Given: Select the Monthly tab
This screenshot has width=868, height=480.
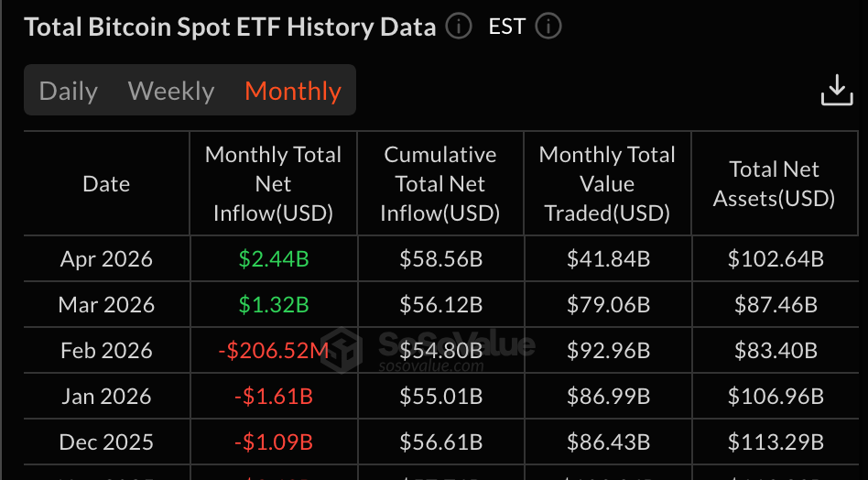Looking at the screenshot, I should [x=293, y=91].
